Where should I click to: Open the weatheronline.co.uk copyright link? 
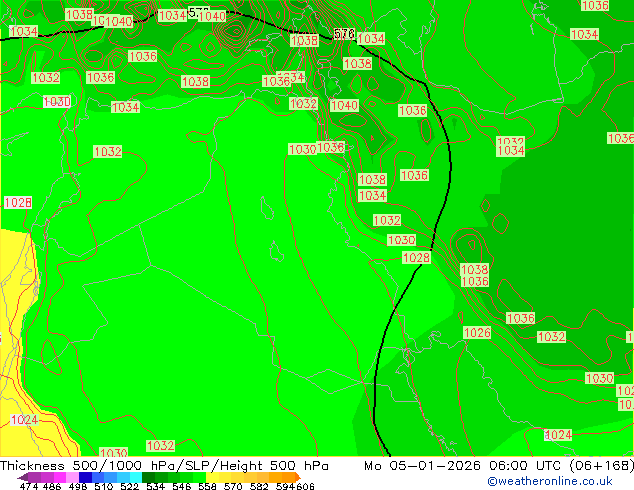coord(549,481)
